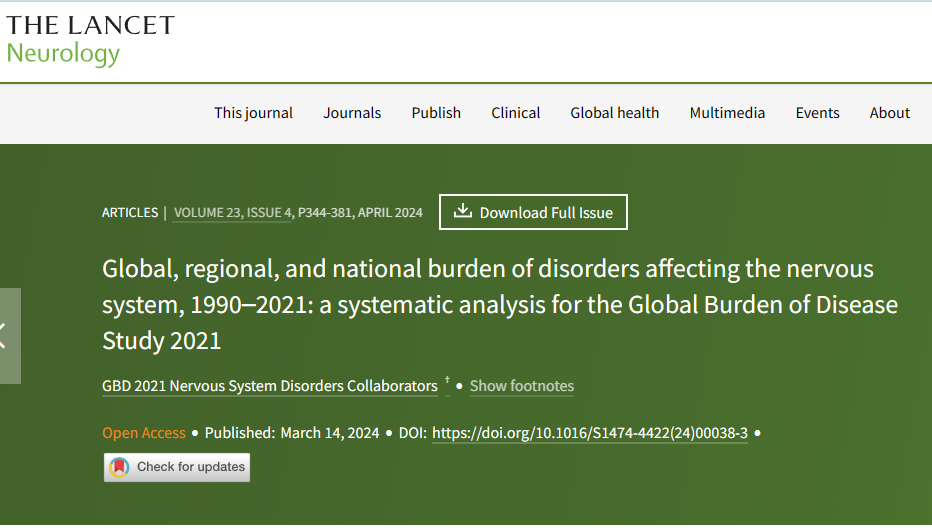Click the Crossmark bookmark icon

tap(119, 467)
